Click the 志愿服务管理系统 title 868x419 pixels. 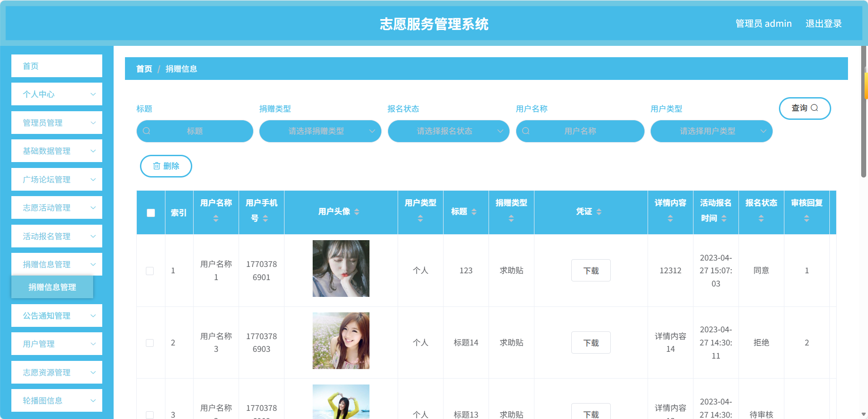point(434,24)
